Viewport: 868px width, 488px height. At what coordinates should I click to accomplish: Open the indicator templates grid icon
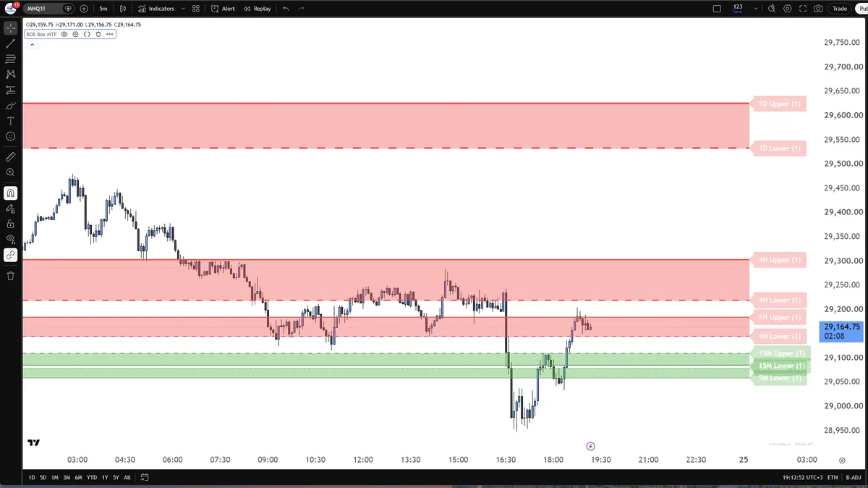[197, 9]
